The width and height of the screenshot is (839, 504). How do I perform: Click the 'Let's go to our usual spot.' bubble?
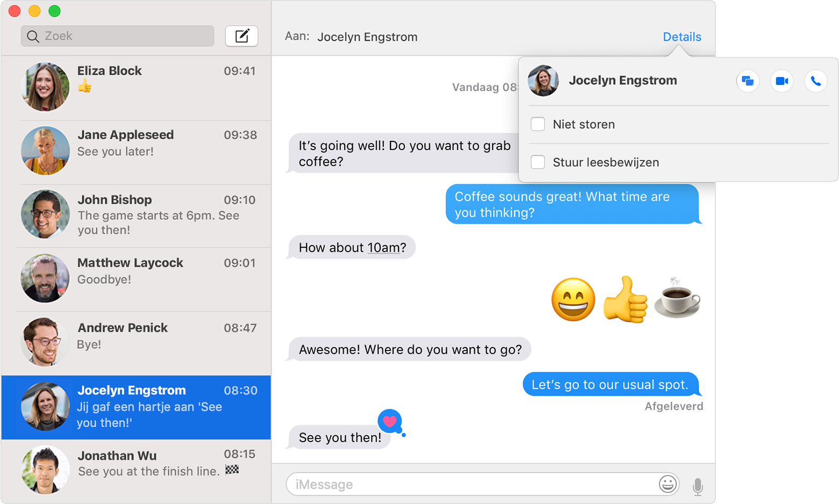(x=611, y=384)
